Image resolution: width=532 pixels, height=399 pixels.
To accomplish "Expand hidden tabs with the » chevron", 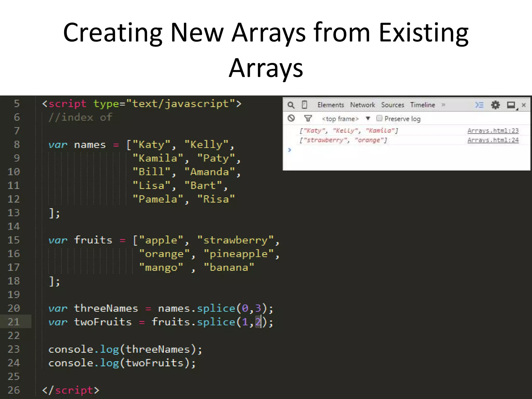I will 443,105.
